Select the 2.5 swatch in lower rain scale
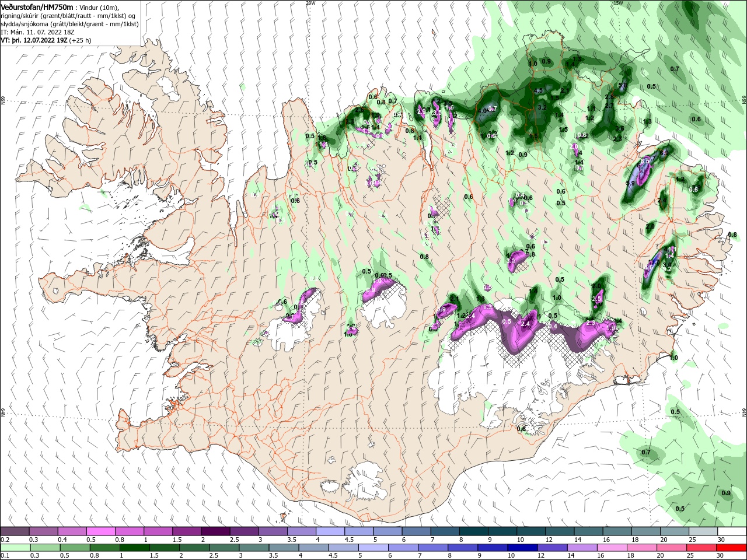 click(224, 548)
